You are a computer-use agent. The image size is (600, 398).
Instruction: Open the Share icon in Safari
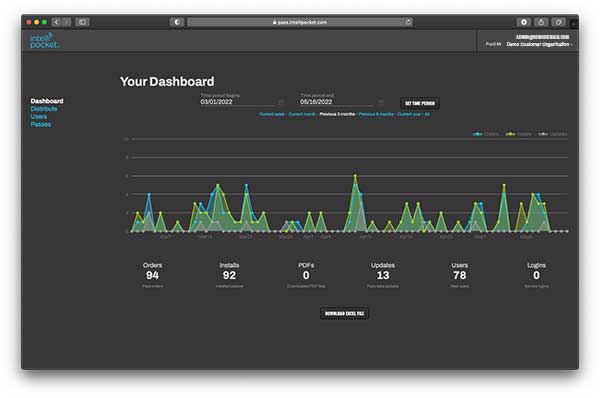[x=541, y=22]
